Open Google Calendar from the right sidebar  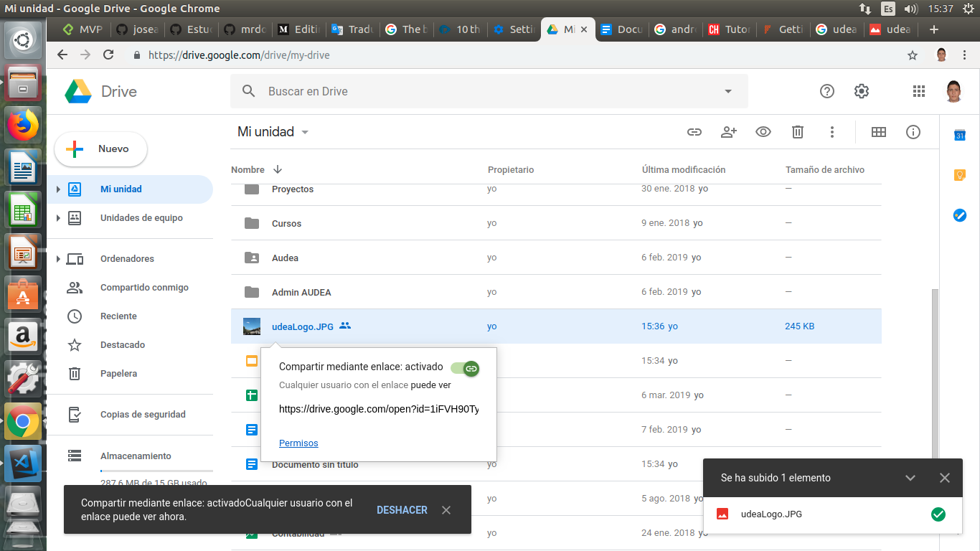click(x=959, y=134)
